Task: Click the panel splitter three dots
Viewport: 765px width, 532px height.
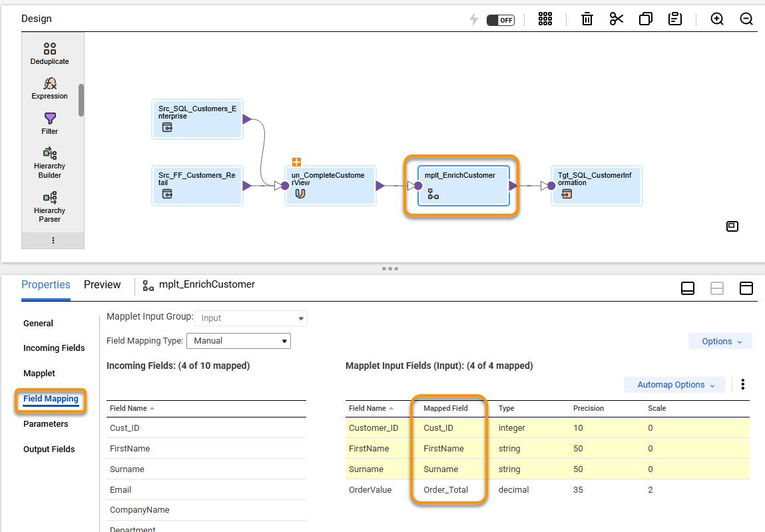Action: [x=389, y=268]
